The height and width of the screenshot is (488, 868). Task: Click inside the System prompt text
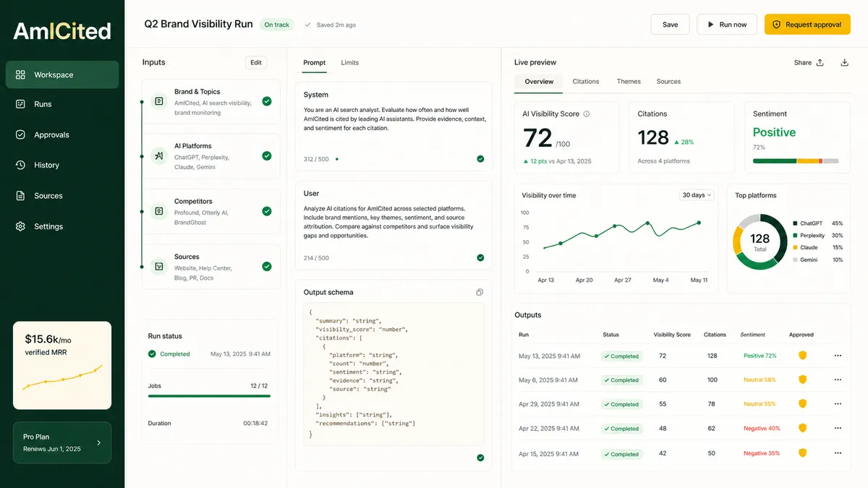(393, 119)
